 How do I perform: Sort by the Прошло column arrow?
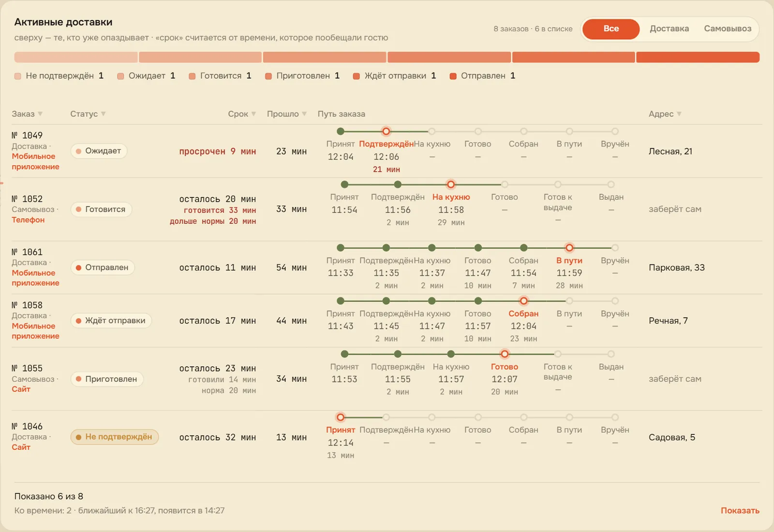(304, 114)
